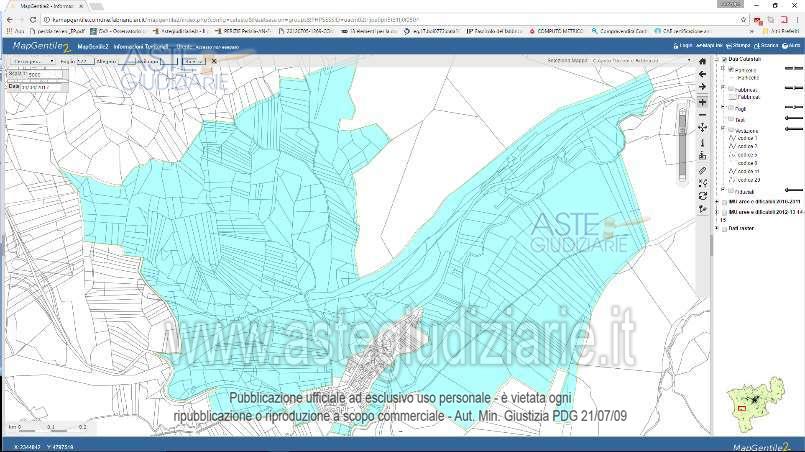Click the Scarica download link
805x452 pixels.
coord(766,46)
